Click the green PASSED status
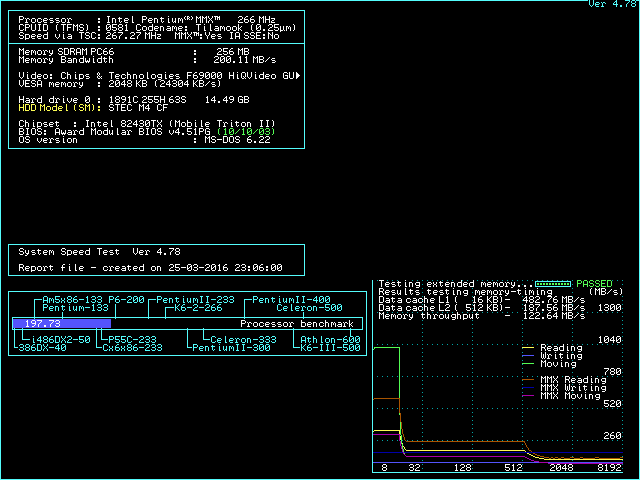This screenshot has width=640, height=480. 594,284
